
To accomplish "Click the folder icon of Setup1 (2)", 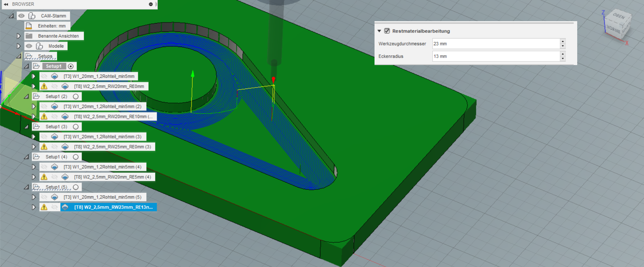I will pos(37,96).
